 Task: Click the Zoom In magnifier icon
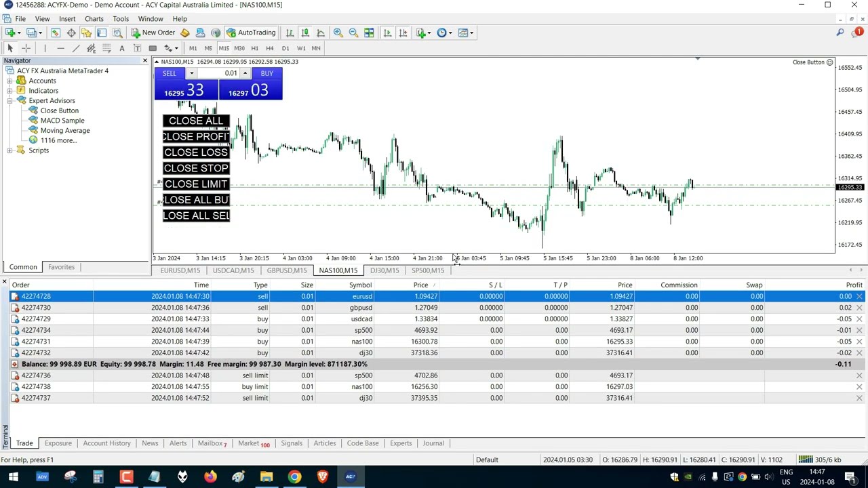point(338,33)
